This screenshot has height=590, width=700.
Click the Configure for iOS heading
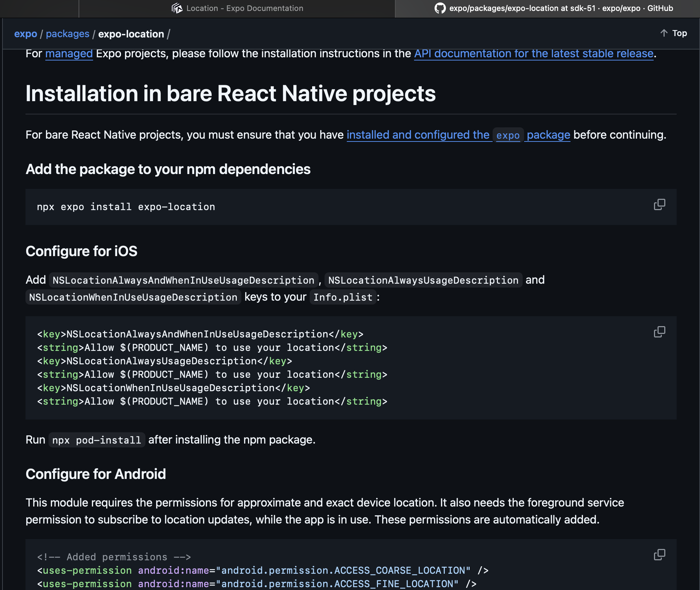point(81,251)
